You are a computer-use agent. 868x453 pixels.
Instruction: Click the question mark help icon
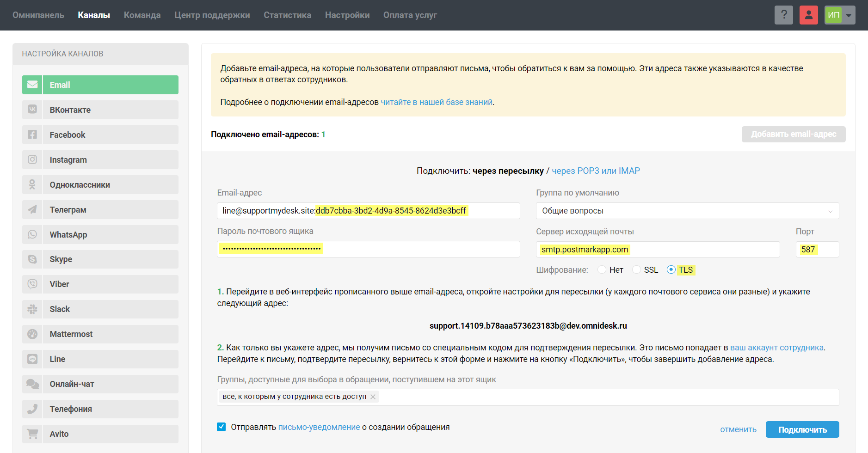[x=784, y=15]
